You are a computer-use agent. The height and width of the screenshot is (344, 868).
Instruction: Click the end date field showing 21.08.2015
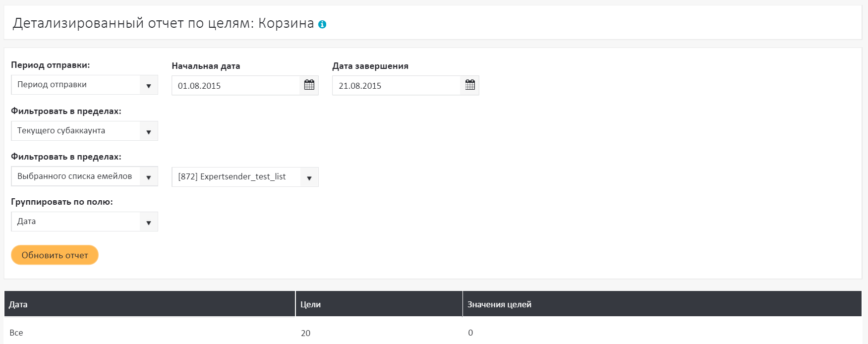pyautogui.click(x=396, y=86)
